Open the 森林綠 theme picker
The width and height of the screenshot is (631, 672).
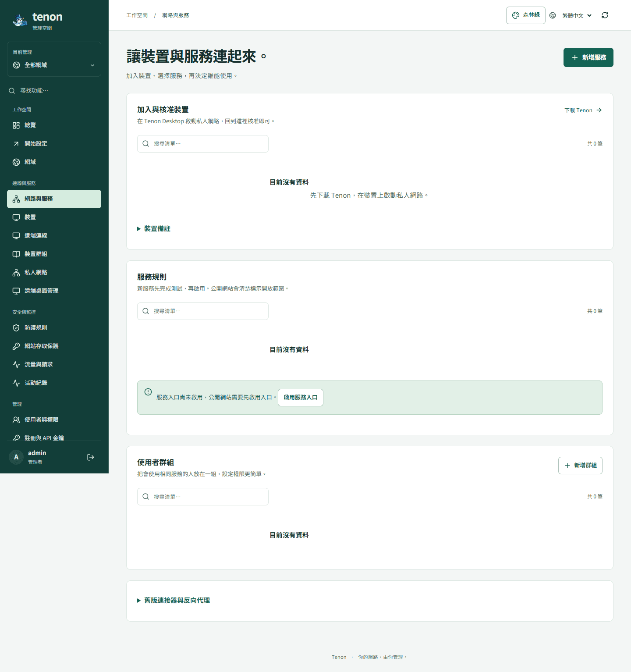(x=526, y=15)
